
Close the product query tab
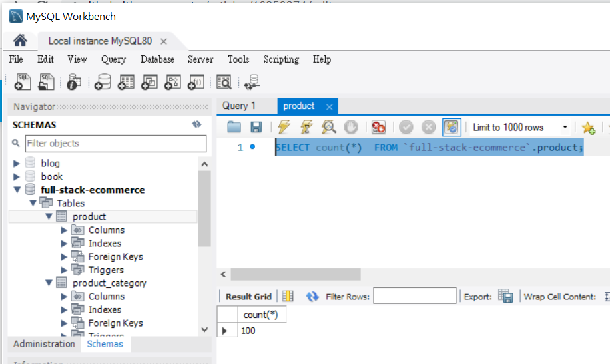click(x=330, y=107)
